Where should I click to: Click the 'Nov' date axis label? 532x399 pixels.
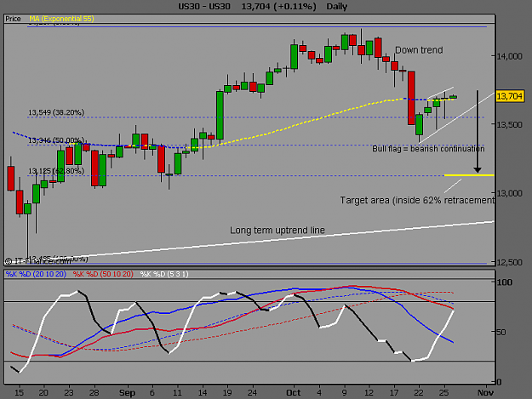[485, 392]
